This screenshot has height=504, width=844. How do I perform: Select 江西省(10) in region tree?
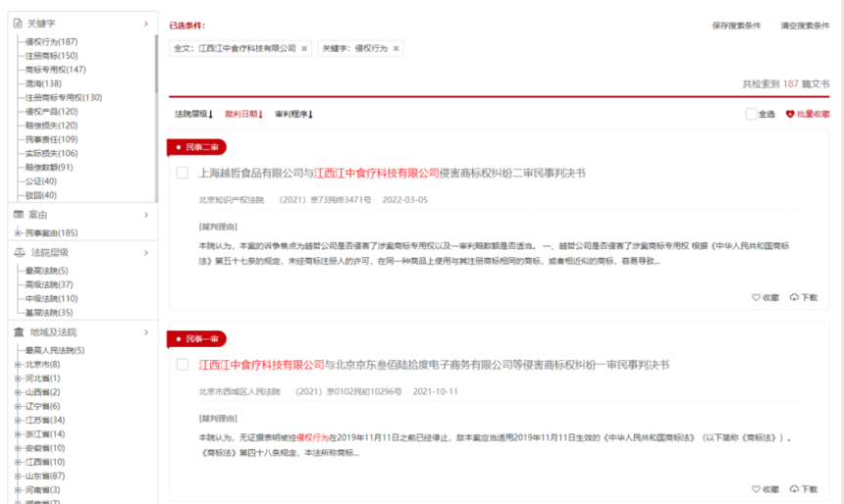[45, 462]
